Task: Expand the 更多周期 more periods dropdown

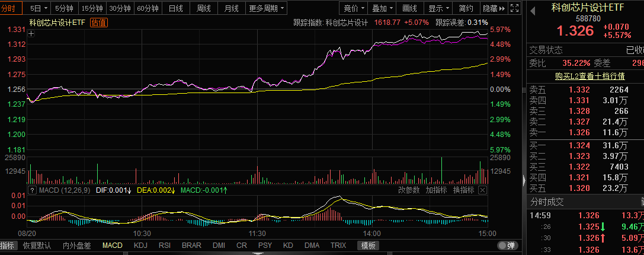Action: click(x=266, y=8)
